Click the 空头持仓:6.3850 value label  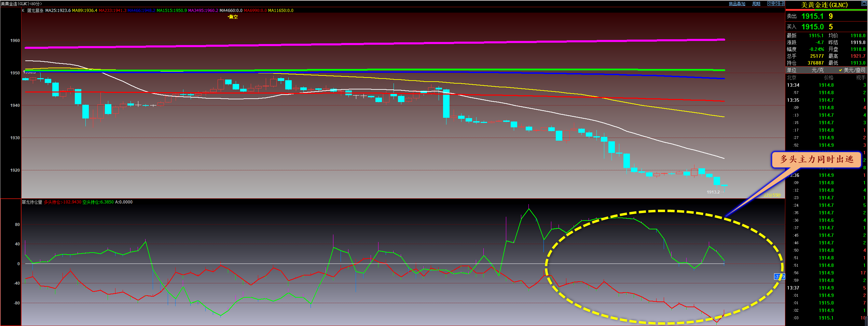point(98,202)
